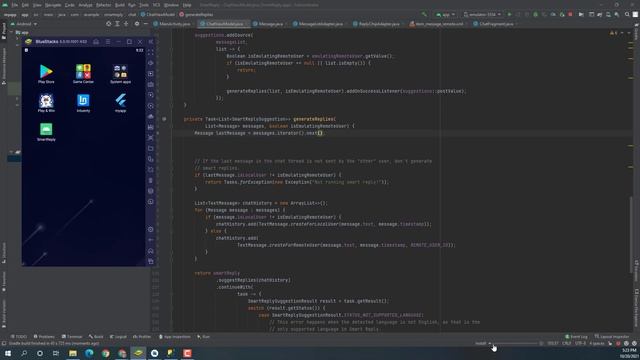Viewport: 640px width, 360px height.
Task: Open the Flutter myapp icon in BlueStacks
Action: 120,102
